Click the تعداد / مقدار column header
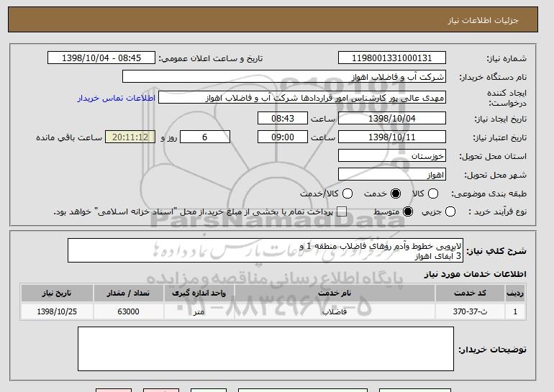The image size is (554, 392). point(128,293)
